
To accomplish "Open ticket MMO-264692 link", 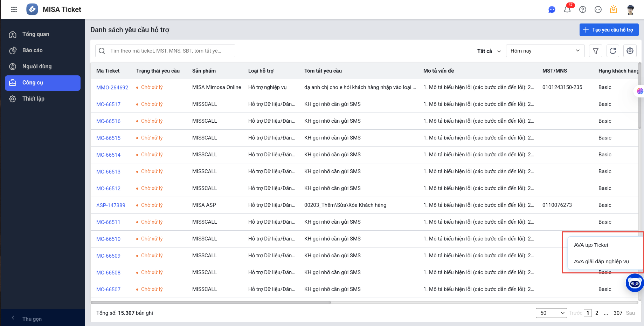I will click(x=112, y=88).
